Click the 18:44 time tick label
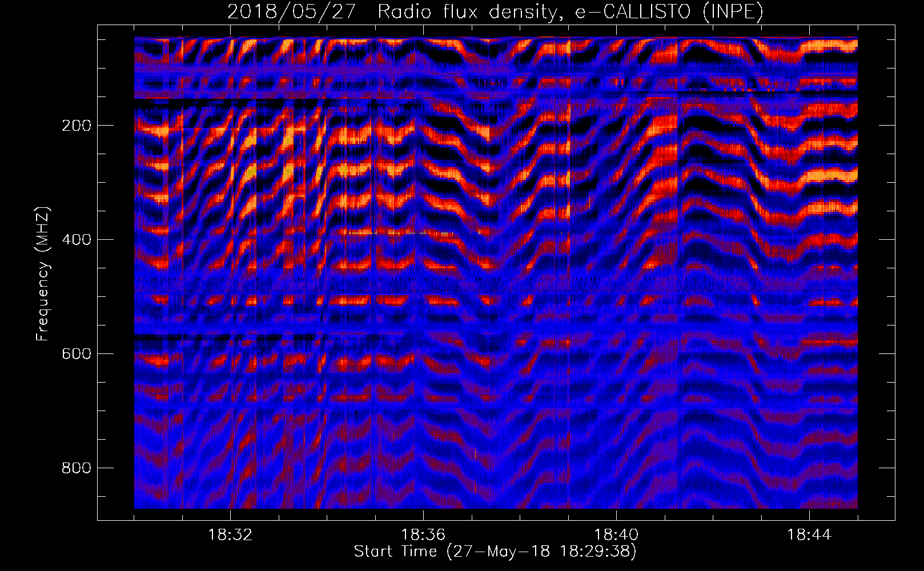924x571 pixels. tap(809, 535)
